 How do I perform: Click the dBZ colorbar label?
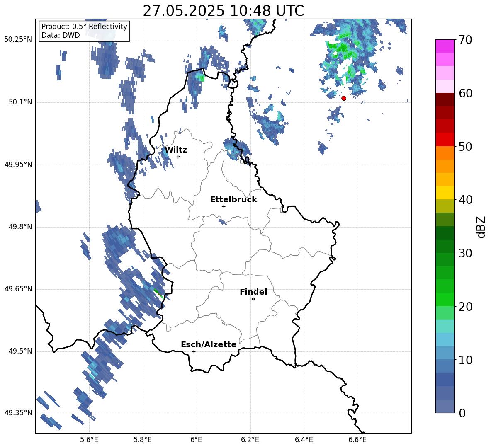point(481,227)
